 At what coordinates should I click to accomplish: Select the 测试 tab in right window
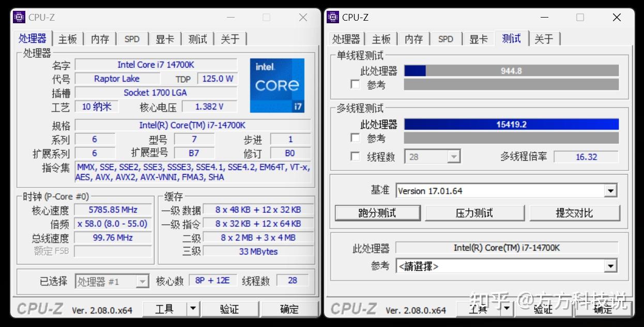tap(511, 38)
